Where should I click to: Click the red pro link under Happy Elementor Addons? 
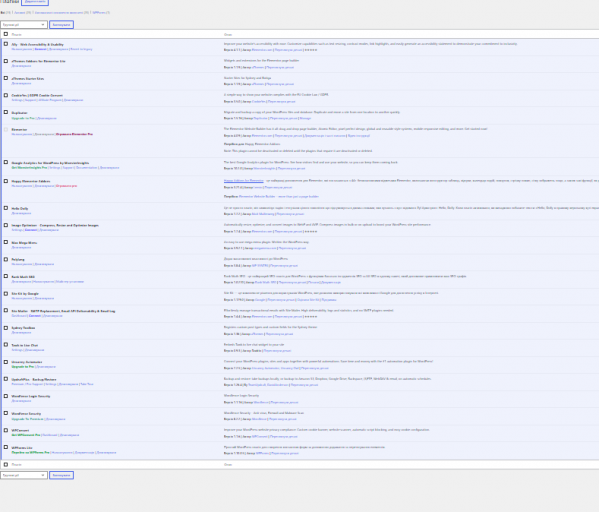click(66, 186)
